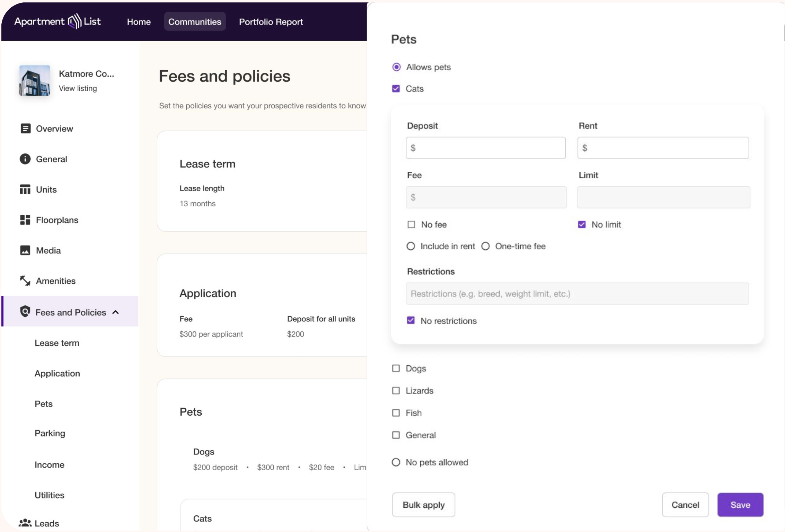Go to Parking in the sidebar submenu
785x532 pixels.
pos(50,433)
